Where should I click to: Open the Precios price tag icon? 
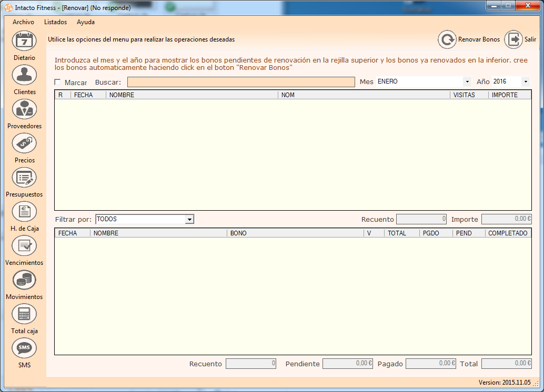(x=24, y=143)
